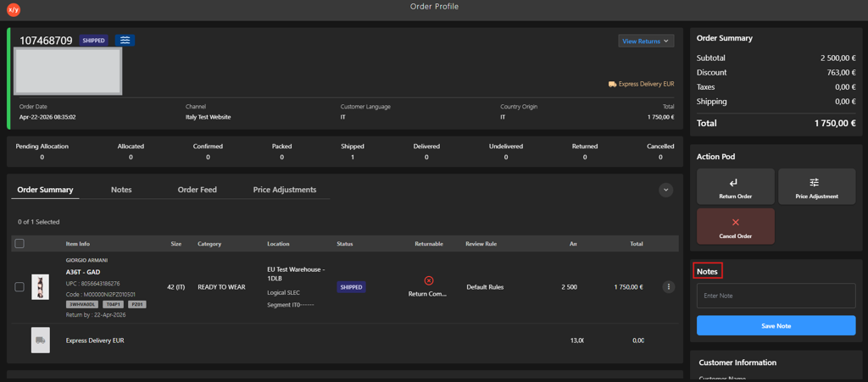Click the Pending Allocation status counter
Screen dimensions: 868x382
pyautogui.click(x=42, y=152)
